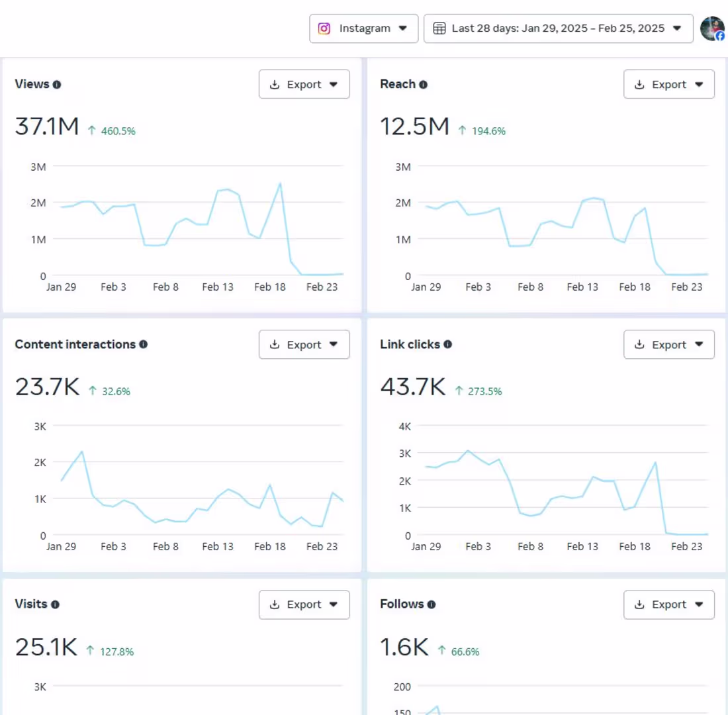The height and width of the screenshot is (715, 728).
Task: Click the 37.1M Views total value
Action: [47, 126]
